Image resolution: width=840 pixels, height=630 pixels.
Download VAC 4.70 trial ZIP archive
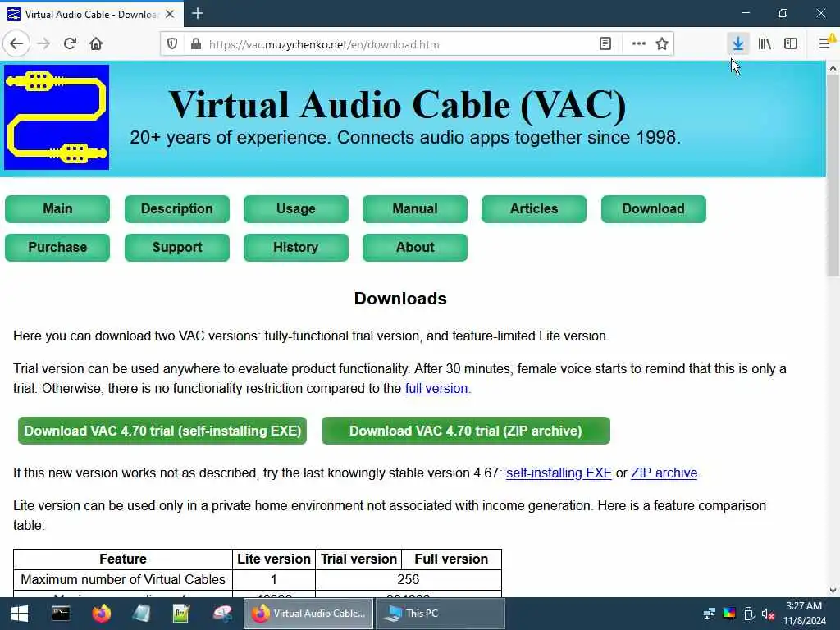(466, 431)
